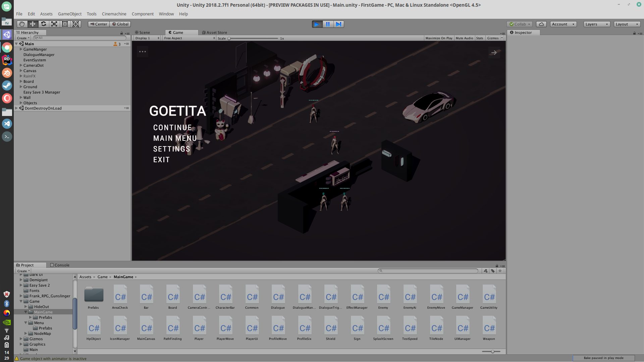
Task: Select the GameManager C# script
Action: pyautogui.click(x=463, y=297)
